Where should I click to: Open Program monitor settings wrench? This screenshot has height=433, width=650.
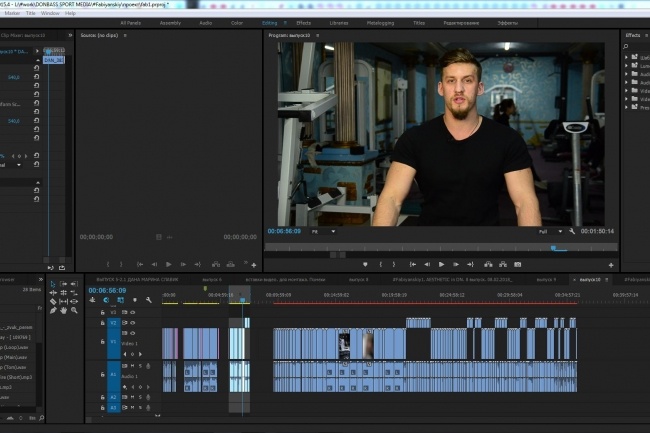click(x=572, y=231)
